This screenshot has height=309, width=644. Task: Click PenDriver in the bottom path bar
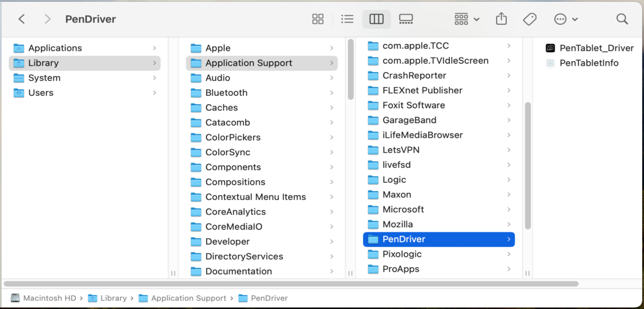pos(263,298)
